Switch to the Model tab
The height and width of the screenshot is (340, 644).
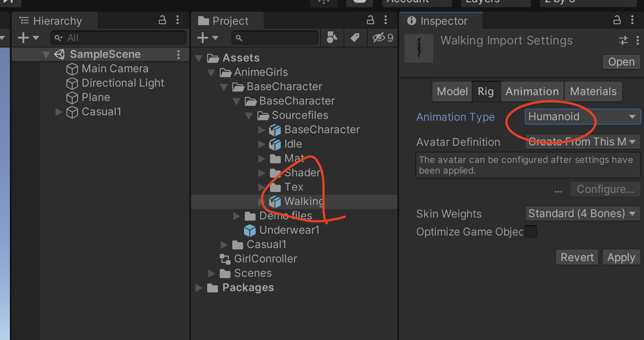[453, 92]
